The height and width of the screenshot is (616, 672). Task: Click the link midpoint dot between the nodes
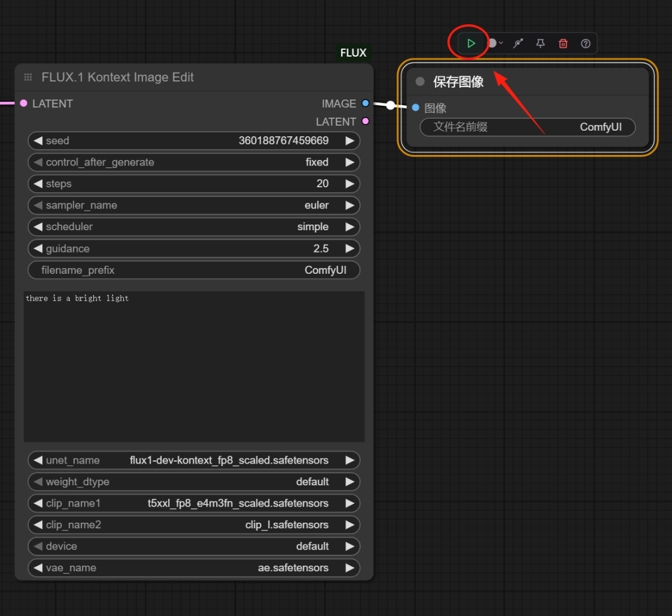(390, 105)
